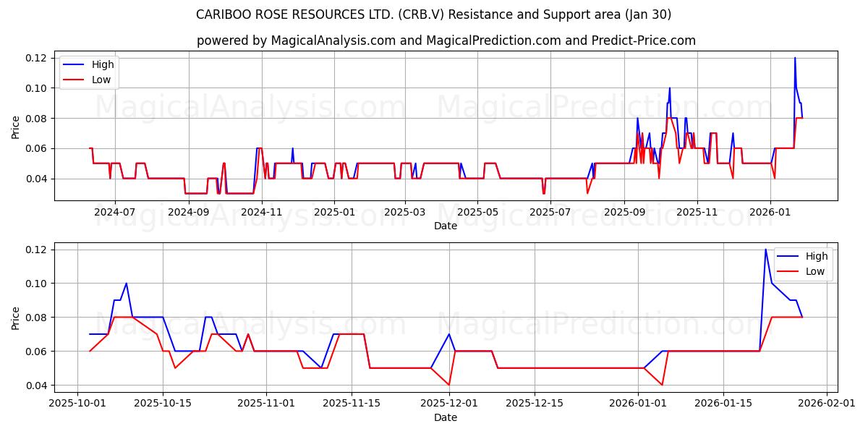Click the red Low line sample in bottom legend

pos(789,271)
